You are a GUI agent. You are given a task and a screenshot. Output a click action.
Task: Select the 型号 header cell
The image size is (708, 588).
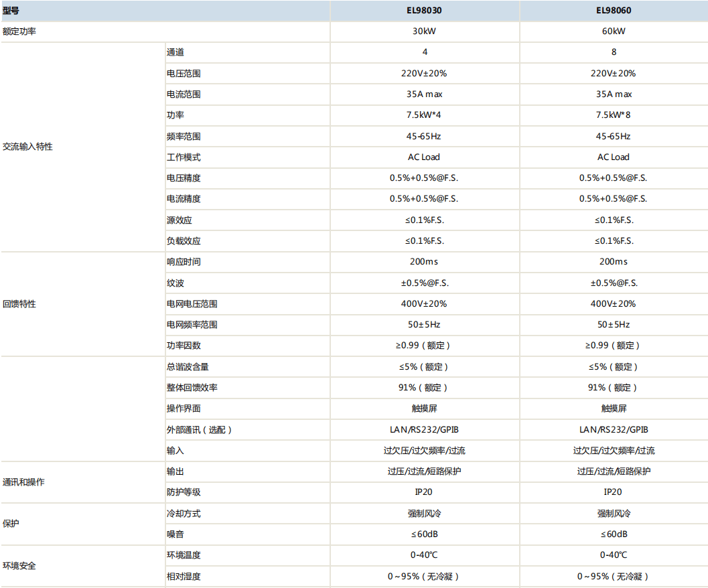11,11
